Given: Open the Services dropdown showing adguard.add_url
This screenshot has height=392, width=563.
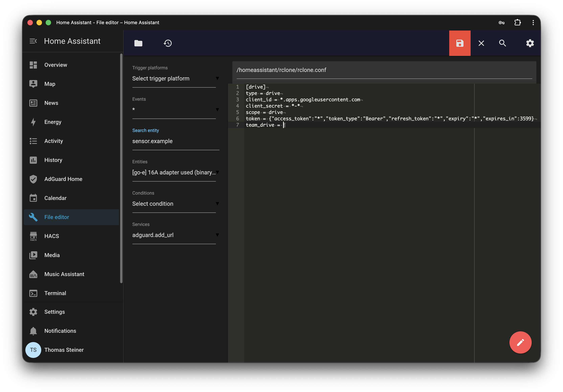Looking at the screenshot, I should (176, 235).
